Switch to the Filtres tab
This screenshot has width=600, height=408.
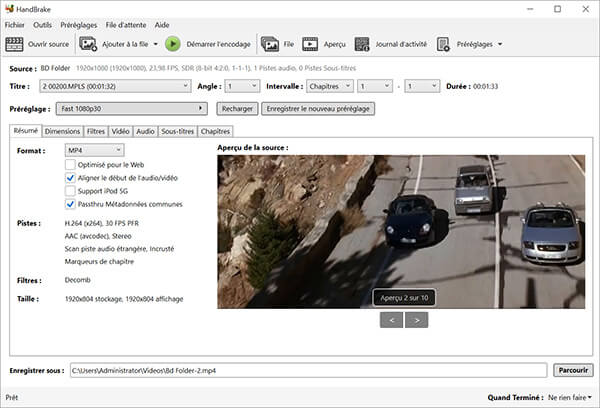pos(96,131)
